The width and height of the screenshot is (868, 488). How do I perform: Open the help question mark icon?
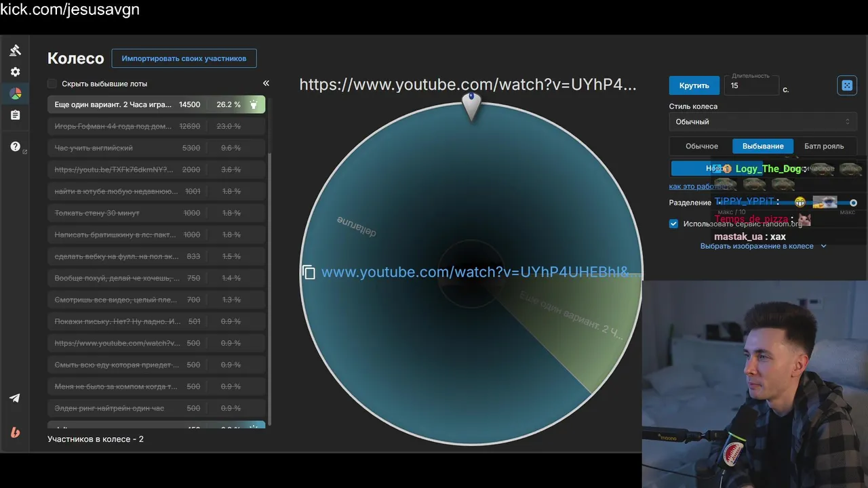click(x=15, y=146)
